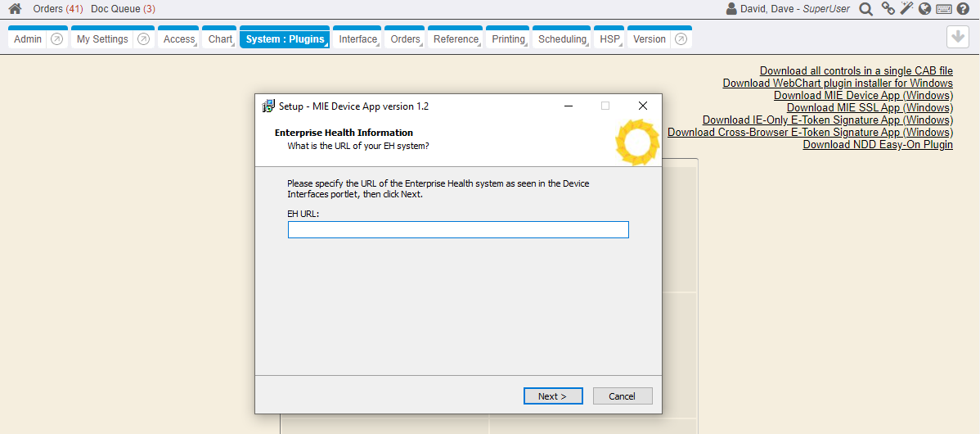The width and height of the screenshot is (980, 434).
Task: Open the magic wand tool
Action: pos(906,9)
